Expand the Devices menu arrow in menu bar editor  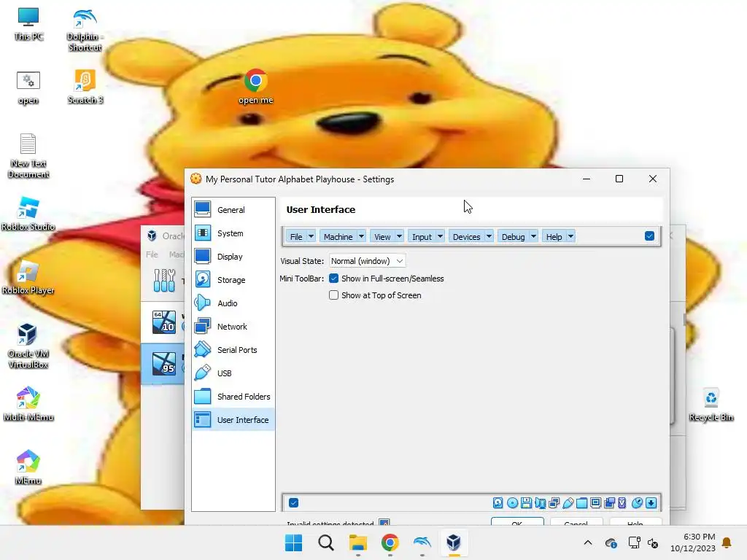[489, 236]
